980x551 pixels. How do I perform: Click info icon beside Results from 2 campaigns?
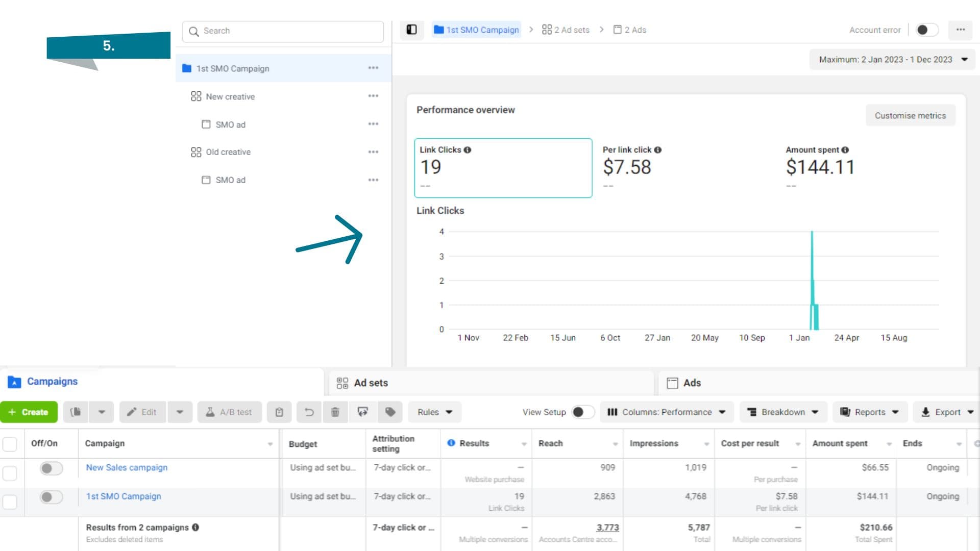[195, 527]
